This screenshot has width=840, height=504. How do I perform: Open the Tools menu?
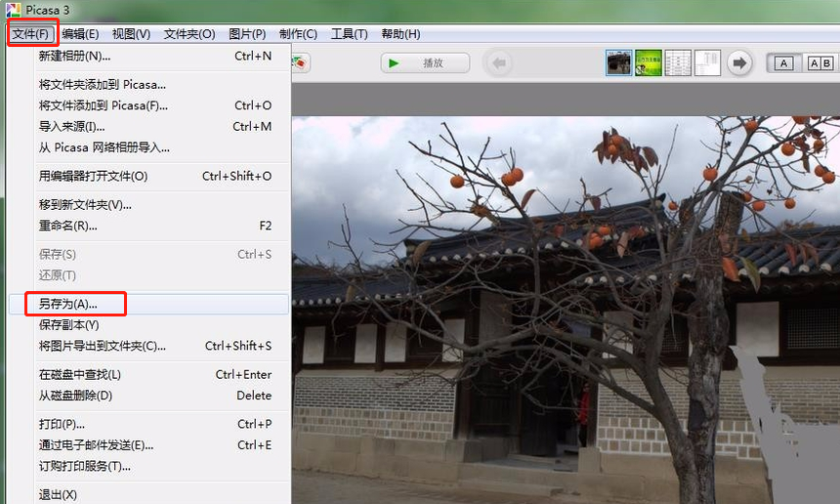tap(349, 34)
